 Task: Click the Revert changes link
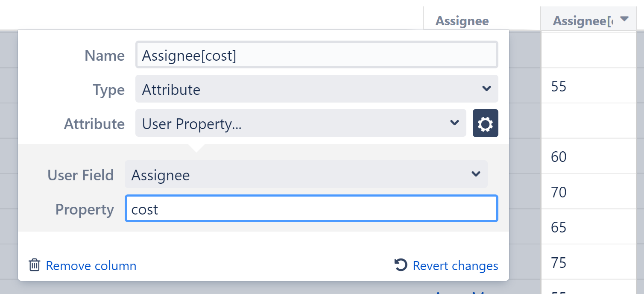click(455, 265)
